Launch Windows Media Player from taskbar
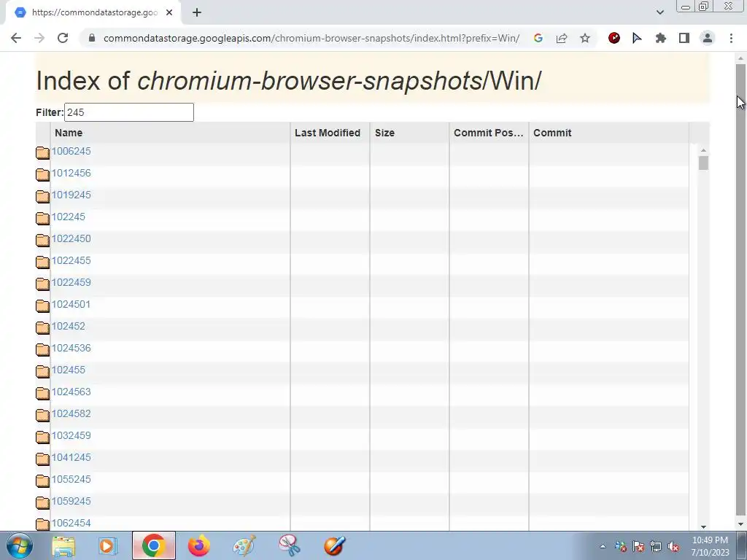Image resolution: width=747 pixels, height=560 pixels. 108,545
